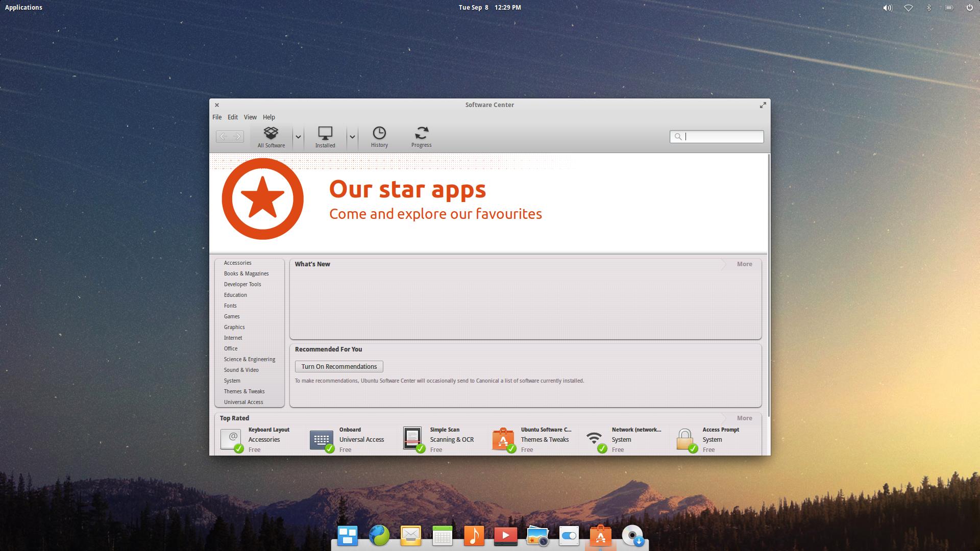The image size is (980, 551).
Task: Click the date and time in top panel
Action: pyautogui.click(x=489, y=7)
